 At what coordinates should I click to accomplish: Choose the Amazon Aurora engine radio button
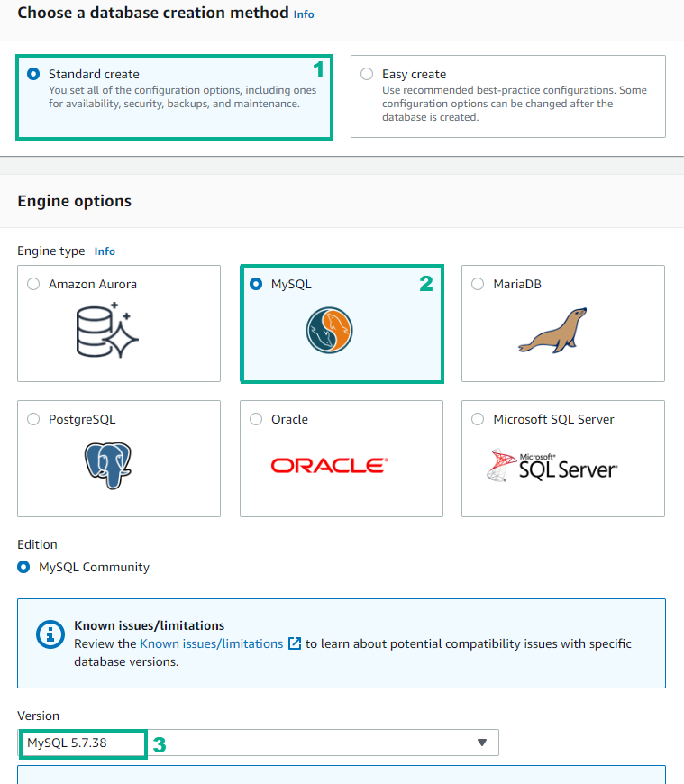tap(33, 284)
